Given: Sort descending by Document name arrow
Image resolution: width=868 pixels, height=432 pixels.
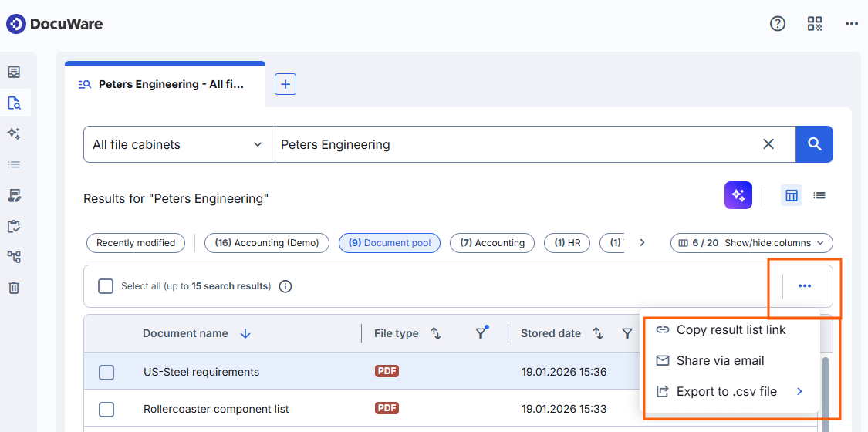Looking at the screenshot, I should [x=245, y=333].
